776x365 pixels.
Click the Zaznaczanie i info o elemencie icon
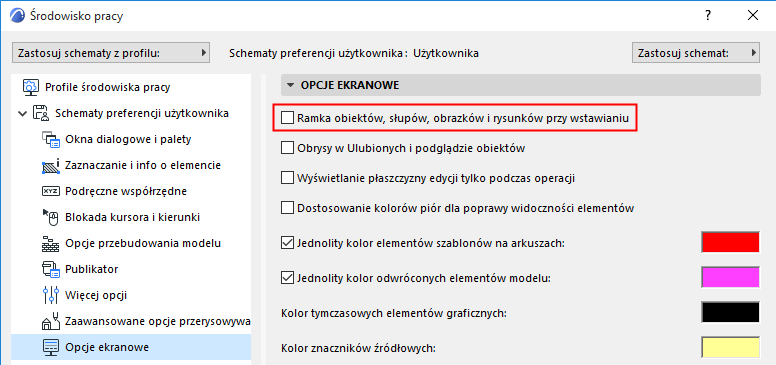point(51,166)
